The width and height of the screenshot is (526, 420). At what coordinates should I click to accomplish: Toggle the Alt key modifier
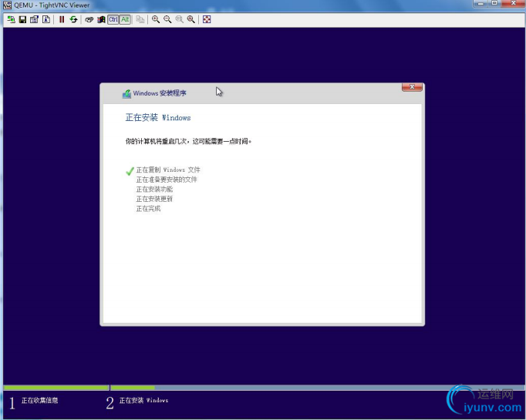click(x=125, y=19)
